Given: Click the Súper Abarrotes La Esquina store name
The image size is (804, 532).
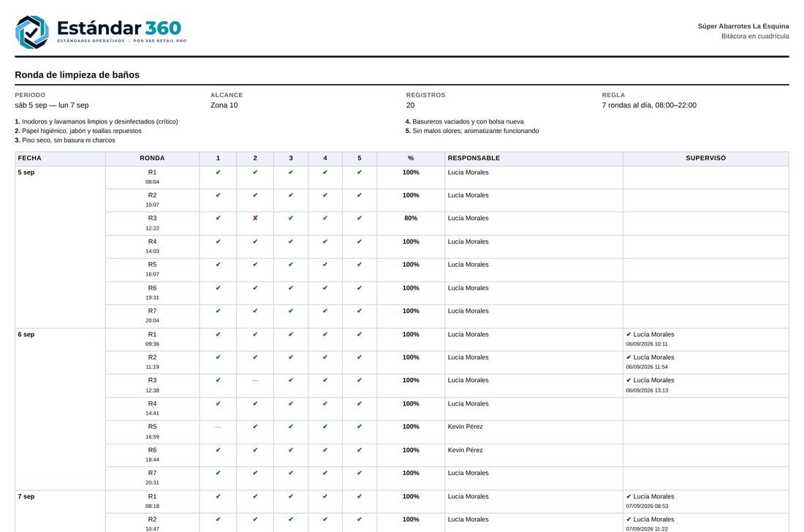Looking at the screenshot, I should point(743,26).
